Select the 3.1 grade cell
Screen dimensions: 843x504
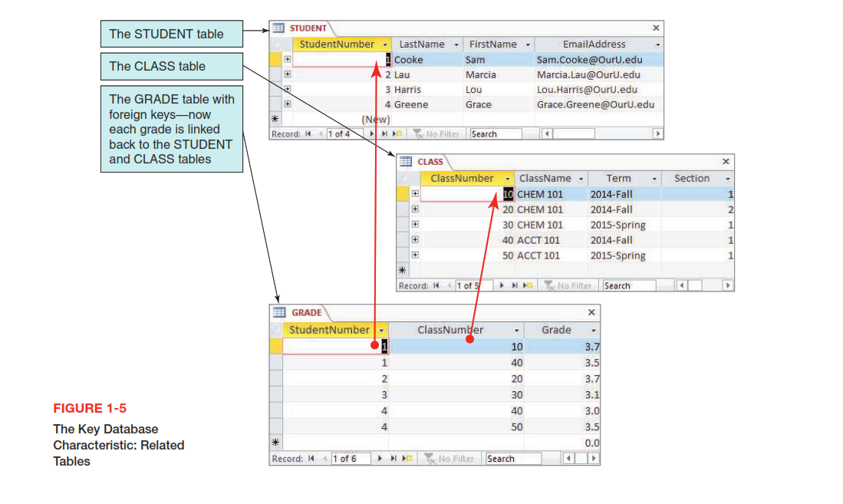coord(562,395)
